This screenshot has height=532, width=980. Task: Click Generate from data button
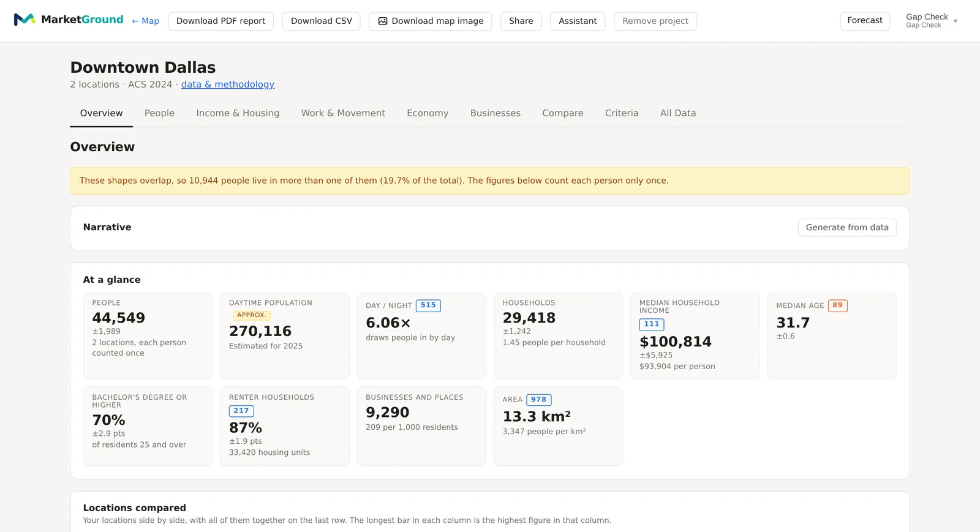click(x=847, y=228)
